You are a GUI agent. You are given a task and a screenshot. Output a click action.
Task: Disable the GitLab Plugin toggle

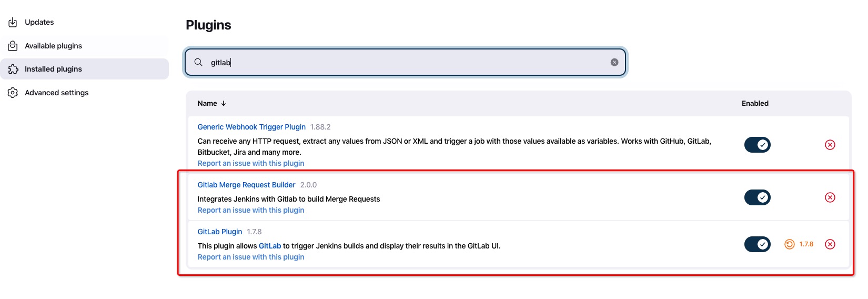pos(758,244)
